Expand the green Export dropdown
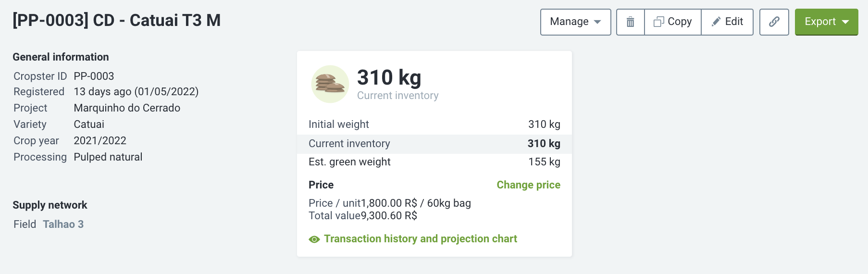The width and height of the screenshot is (868, 274). [826, 22]
